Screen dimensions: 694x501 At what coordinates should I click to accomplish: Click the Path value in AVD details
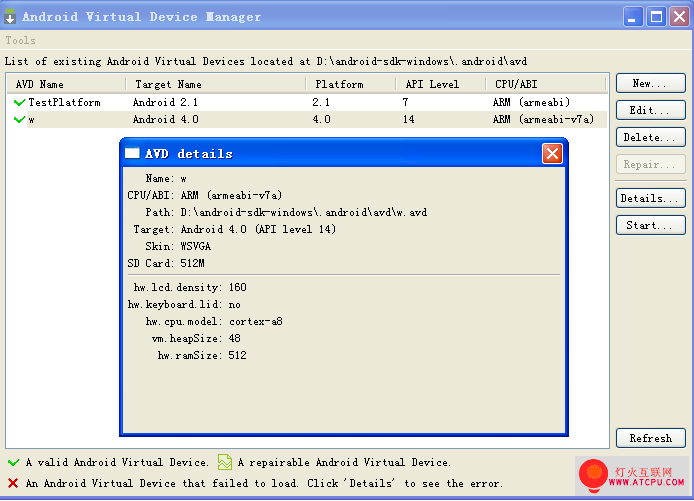304,212
